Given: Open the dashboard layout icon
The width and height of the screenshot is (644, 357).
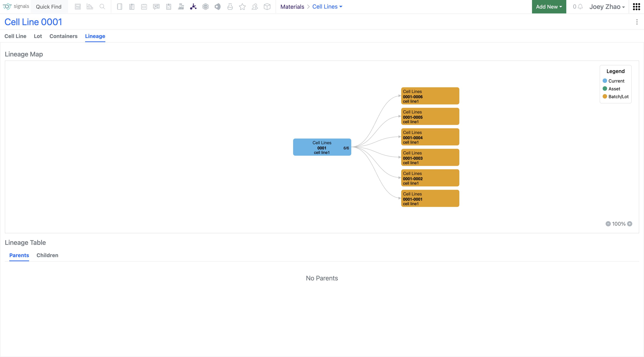Looking at the screenshot, I should [x=78, y=7].
